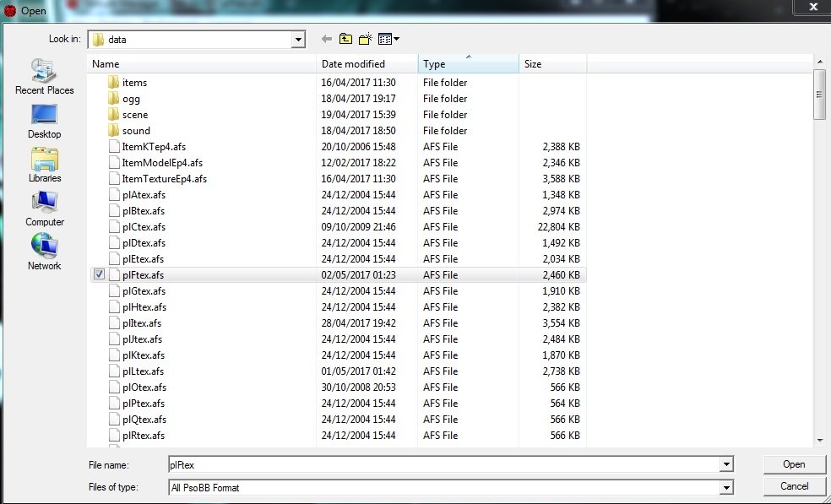Click file icon of plEtex.afs
Image resolution: width=831 pixels, height=504 pixels.
114,258
